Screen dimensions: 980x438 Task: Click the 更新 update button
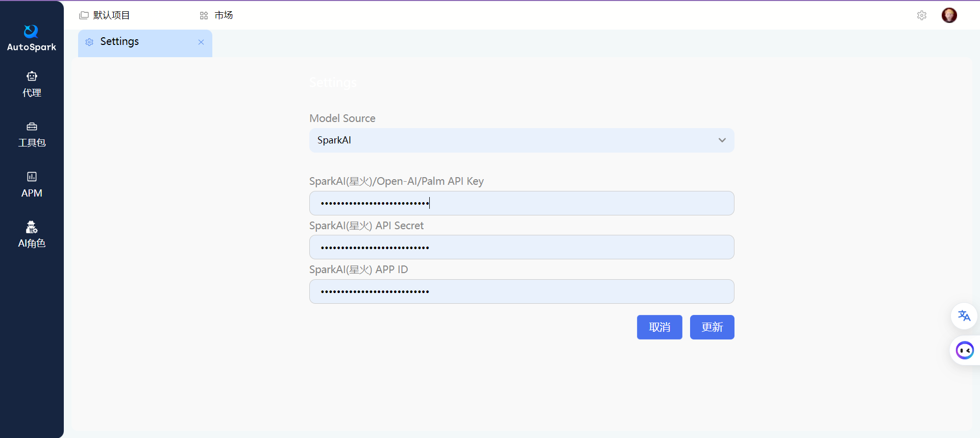(x=712, y=327)
